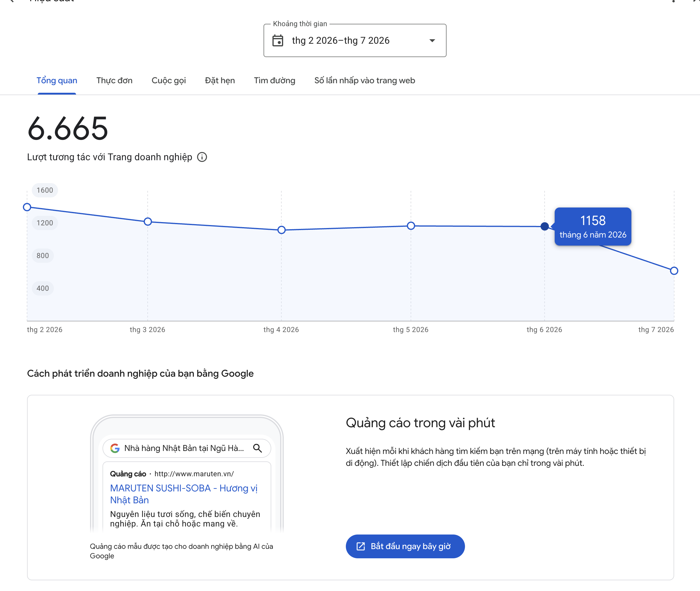The height and width of the screenshot is (591, 700).
Task: Click the MARUTEN SUSHI-SOBA ad headline
Action: pyautogui.click(x=184, y=494)
